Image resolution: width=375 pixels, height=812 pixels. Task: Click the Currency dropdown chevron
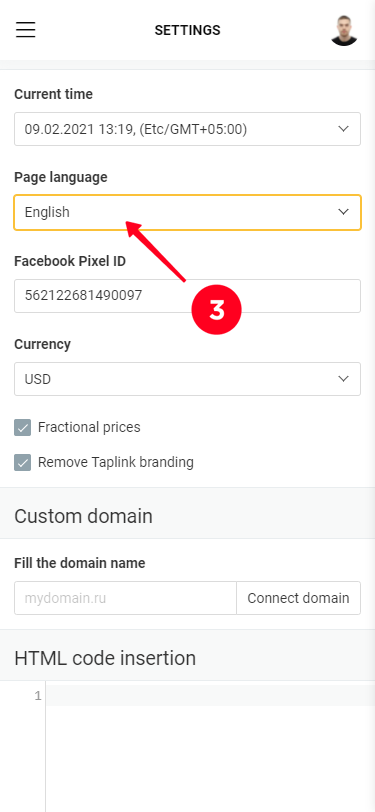coord(343,379)
